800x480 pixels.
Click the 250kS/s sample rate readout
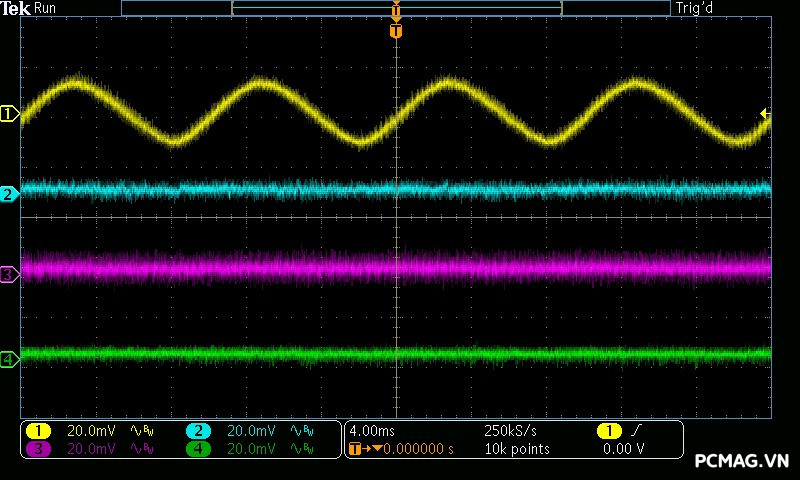[510, 431]
